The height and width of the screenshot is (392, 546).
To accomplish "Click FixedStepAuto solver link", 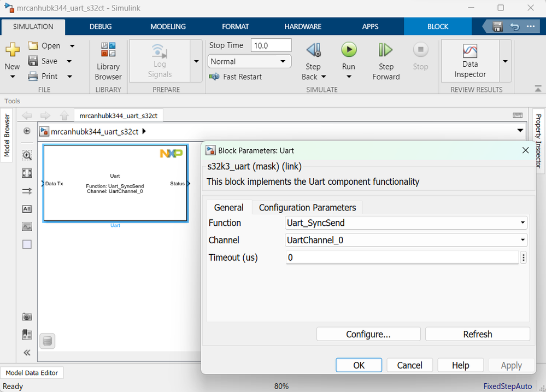I will [x=507, y=386].
